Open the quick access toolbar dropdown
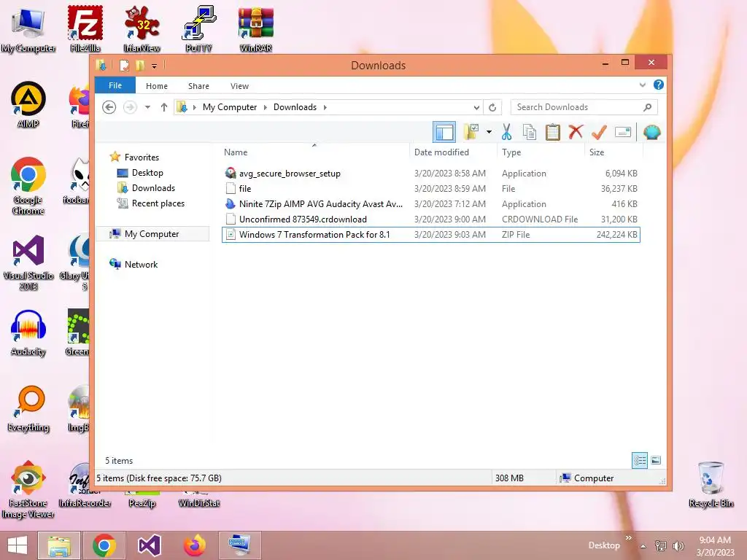Screen dimensions: 747x560 [x=154, y=66]
